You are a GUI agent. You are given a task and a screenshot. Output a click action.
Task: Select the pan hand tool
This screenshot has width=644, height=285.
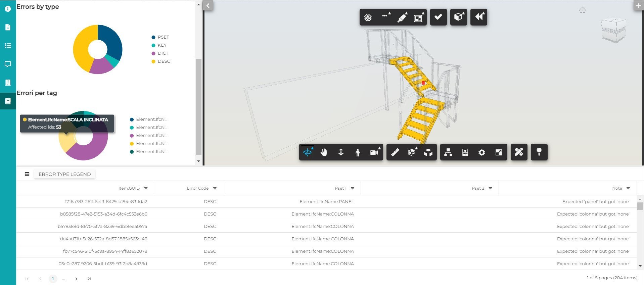[324, 152]
